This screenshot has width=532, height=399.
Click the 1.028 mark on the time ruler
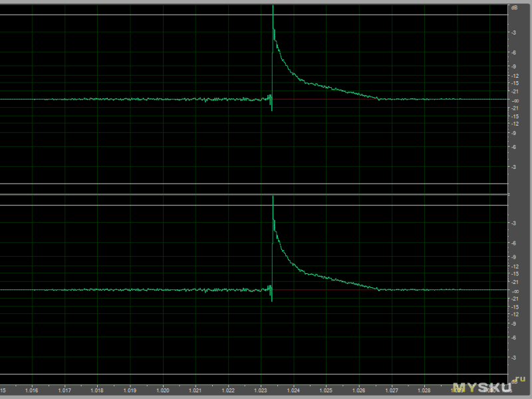(424, 390)
